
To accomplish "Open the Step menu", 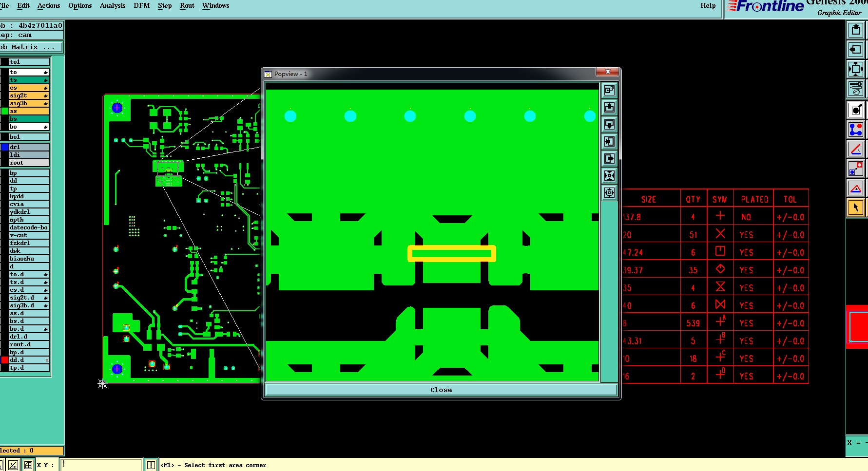I will coord(165,6).
